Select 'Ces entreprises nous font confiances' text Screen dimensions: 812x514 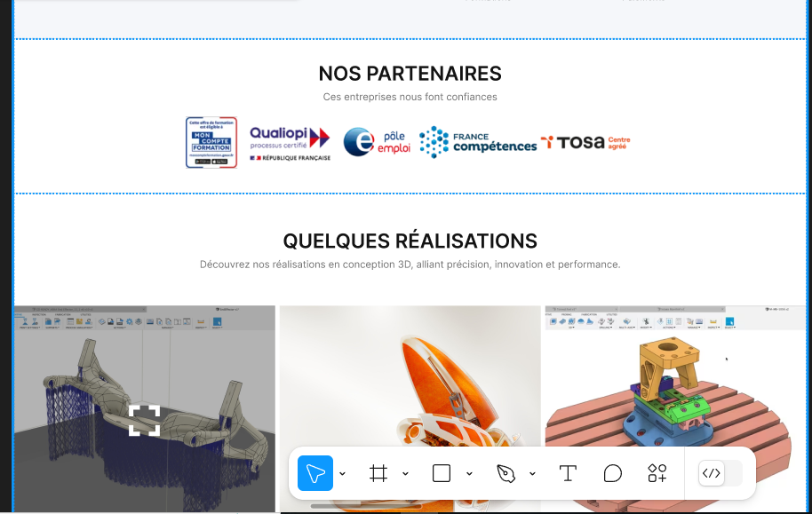410,97
